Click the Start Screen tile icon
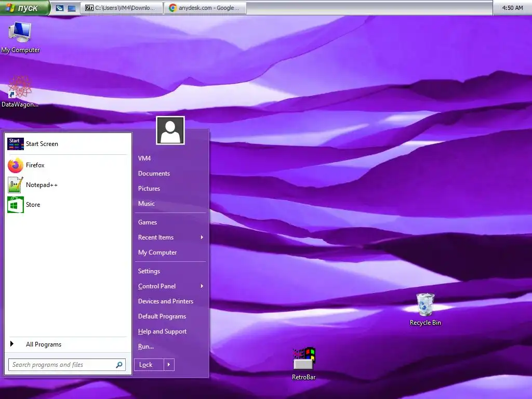Image resolution: width=532 pixels, height=399 pixels. pyautogui.click(x=15, y=144)
